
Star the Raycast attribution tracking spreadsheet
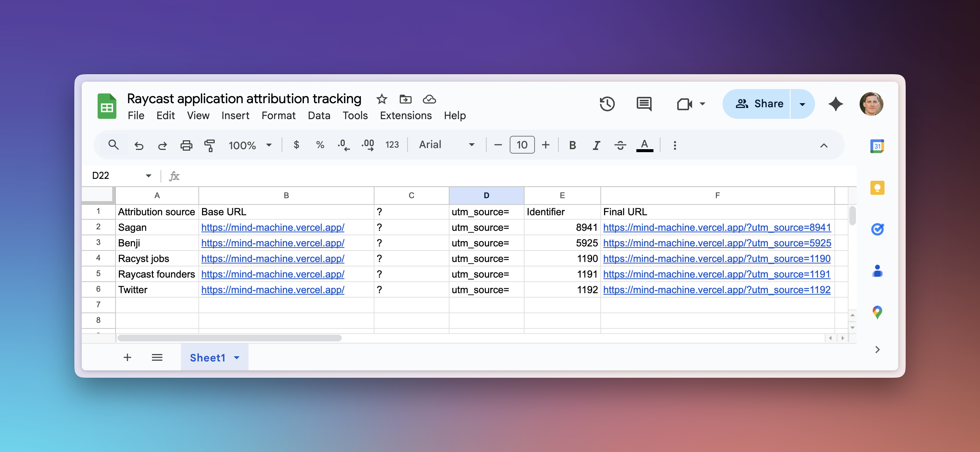[382, 99]
